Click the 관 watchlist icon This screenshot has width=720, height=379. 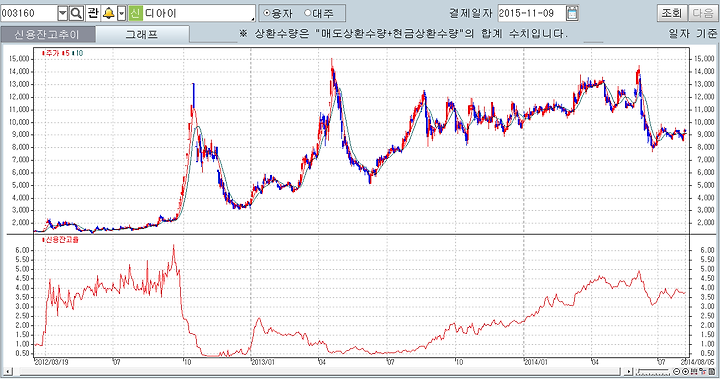click(x=92, y=13)
